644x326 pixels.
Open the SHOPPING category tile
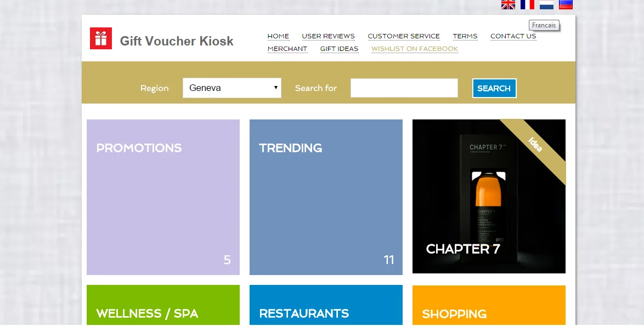tap(489, 306)
